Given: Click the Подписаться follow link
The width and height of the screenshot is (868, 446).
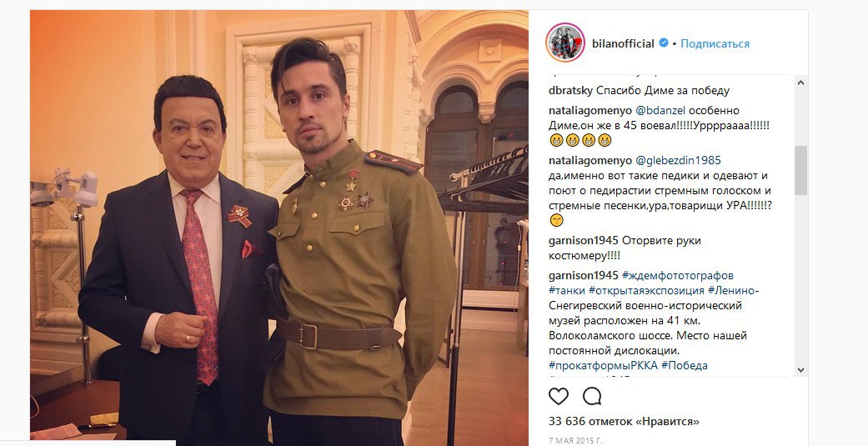Looking at the screenshot, I should pyautogui.click(x=715, y=43).
